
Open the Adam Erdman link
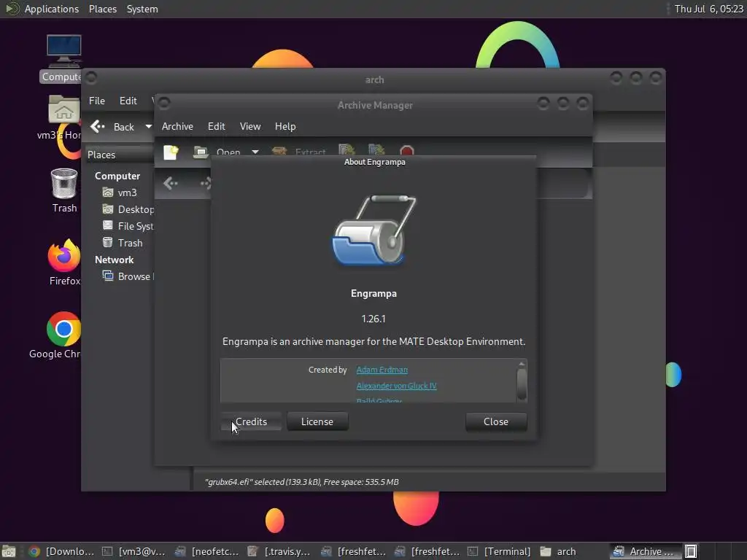(382, 370)
